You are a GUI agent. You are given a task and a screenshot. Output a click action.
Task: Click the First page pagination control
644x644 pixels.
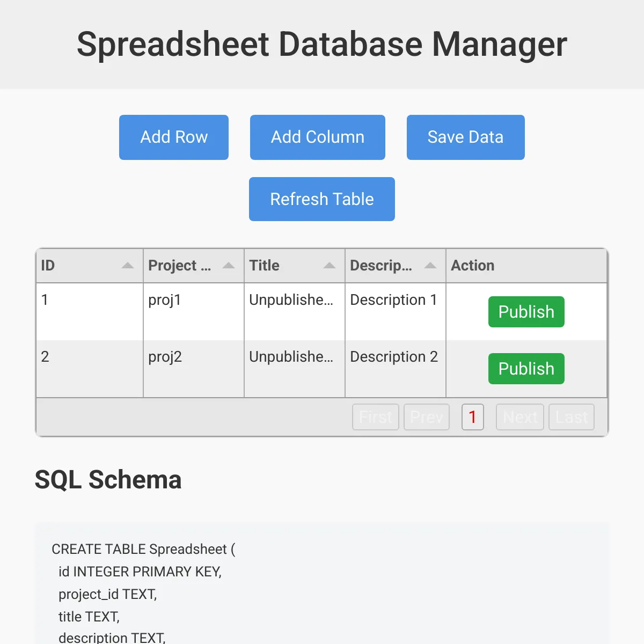(x=375, y=417)
